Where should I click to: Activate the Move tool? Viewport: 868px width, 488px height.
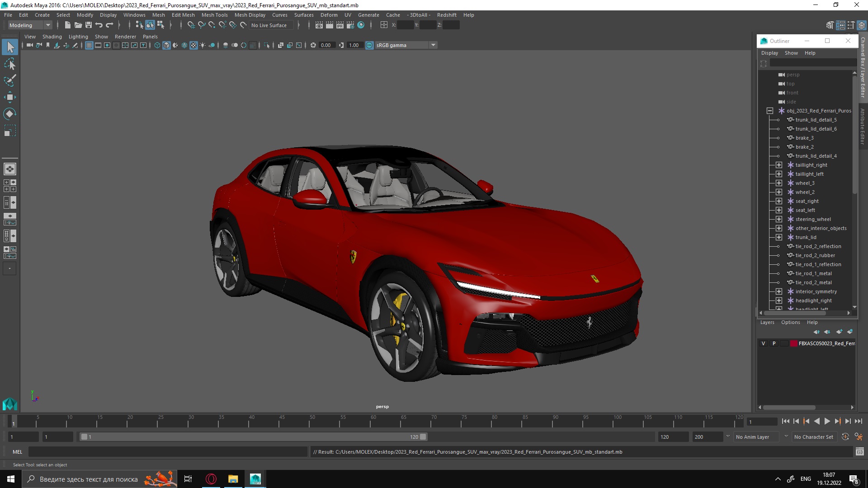(x=10, y=97)
